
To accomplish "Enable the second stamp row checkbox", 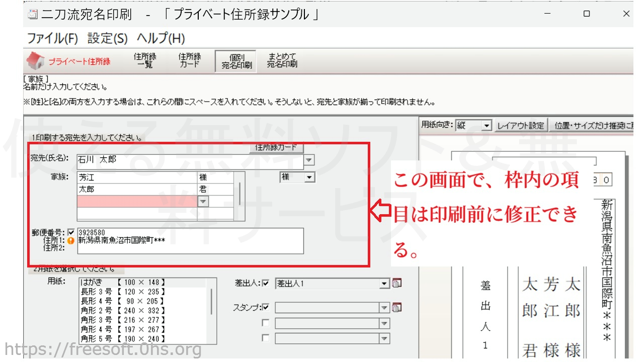I will (x=266, y=323).
